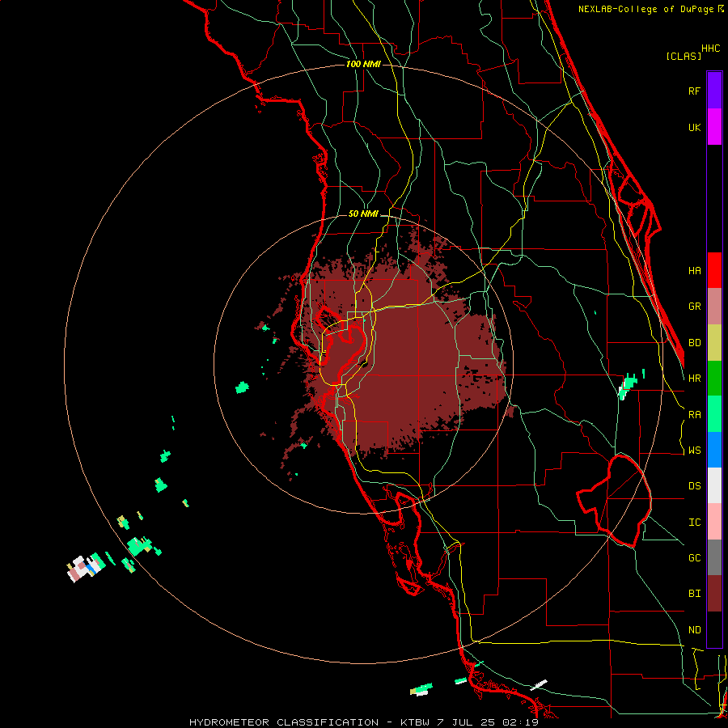Click the "RF" legend label
Image resolution: width=728 pixels, height=728 pixels.
694,91
